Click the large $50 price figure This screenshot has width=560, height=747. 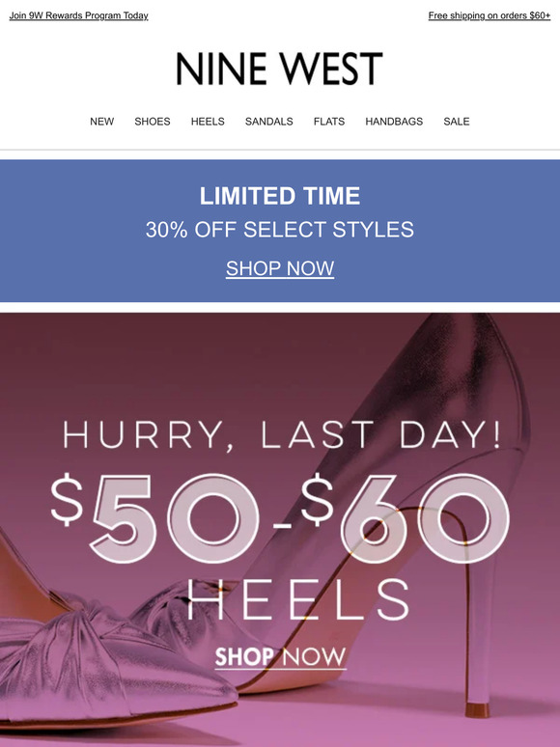(x=154, y=518)
